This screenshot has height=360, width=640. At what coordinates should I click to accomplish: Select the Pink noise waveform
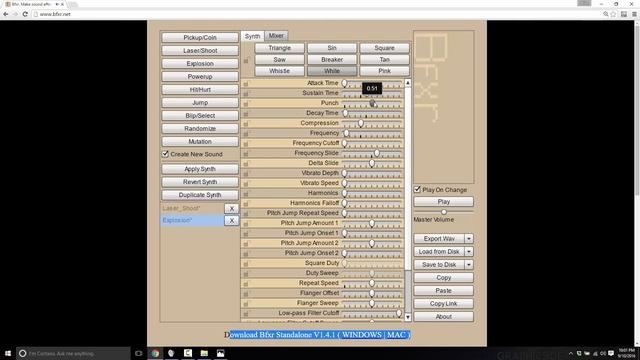(384, 71)
